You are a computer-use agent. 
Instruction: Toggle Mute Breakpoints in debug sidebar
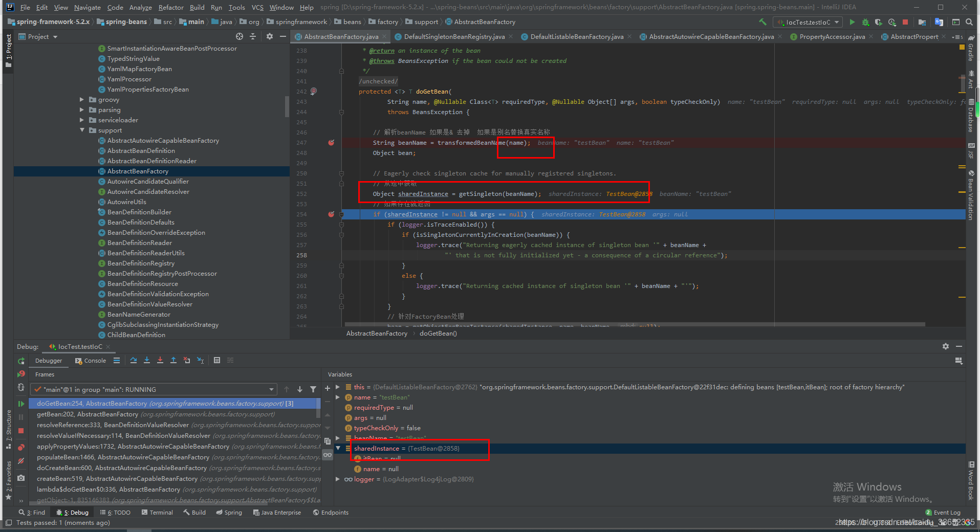click(x=21, y=461)
